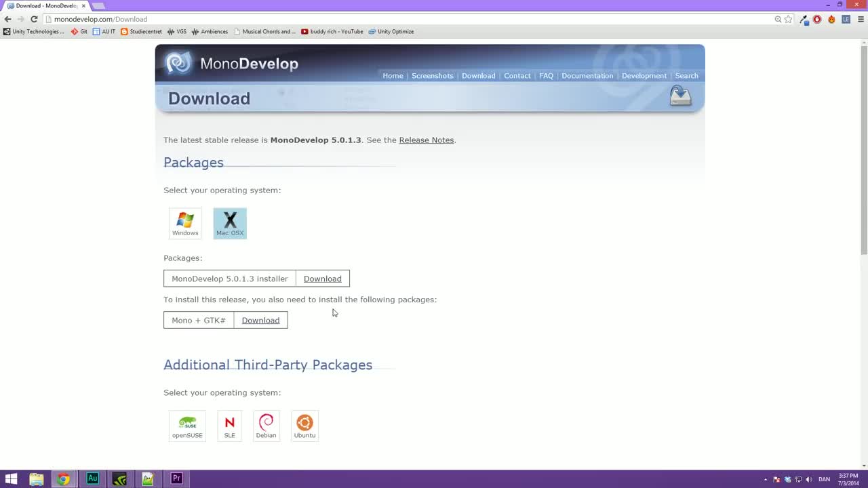Click the Mono + GTK# package label
Image resolution: width=868 pixels, height=488 pixels.
coord(199,320)
